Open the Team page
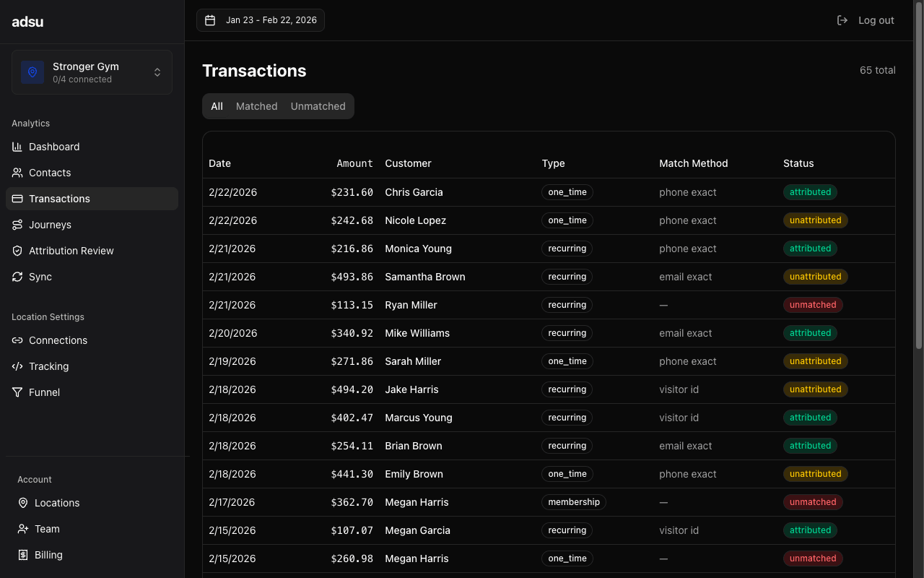 (47, 529)
